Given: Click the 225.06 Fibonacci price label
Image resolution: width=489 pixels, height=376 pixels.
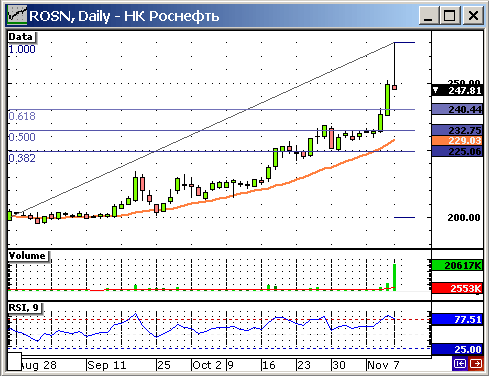Looking at the screenshot, I should click(x=457, y=151).
